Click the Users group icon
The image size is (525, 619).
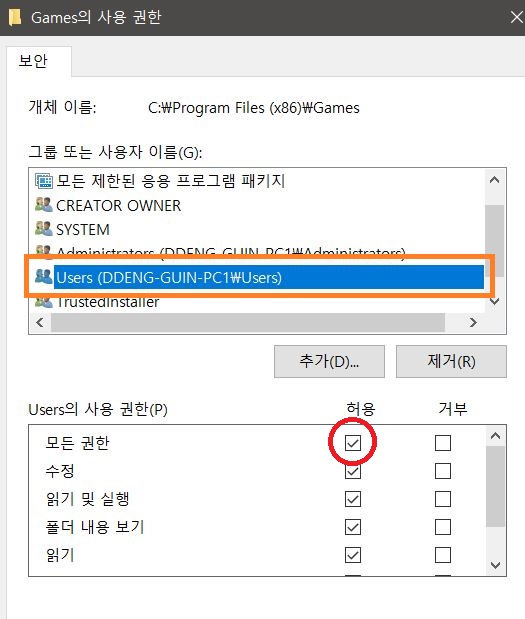click(43, 276)
